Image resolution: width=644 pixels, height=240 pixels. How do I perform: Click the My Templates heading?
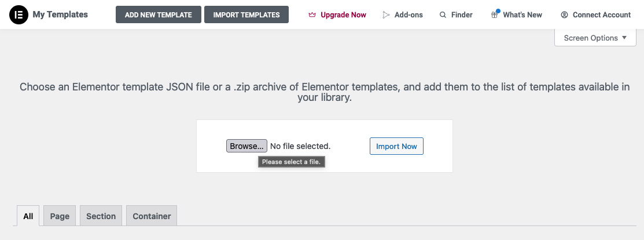[60, 14]
